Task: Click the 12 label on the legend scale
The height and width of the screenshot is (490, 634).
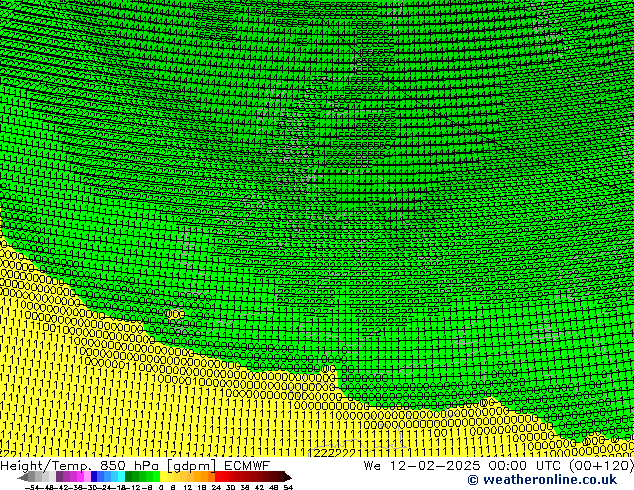Action: point(188,488)
